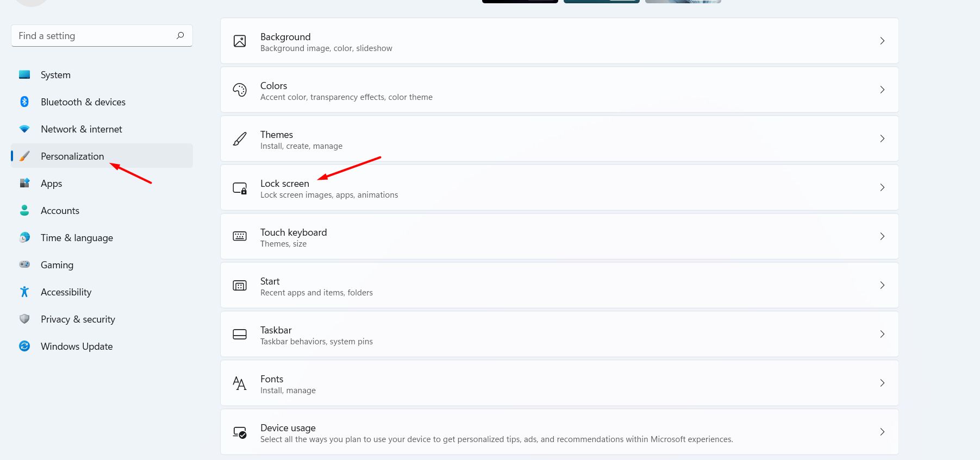Click the Background picture icon

(240, 41)
